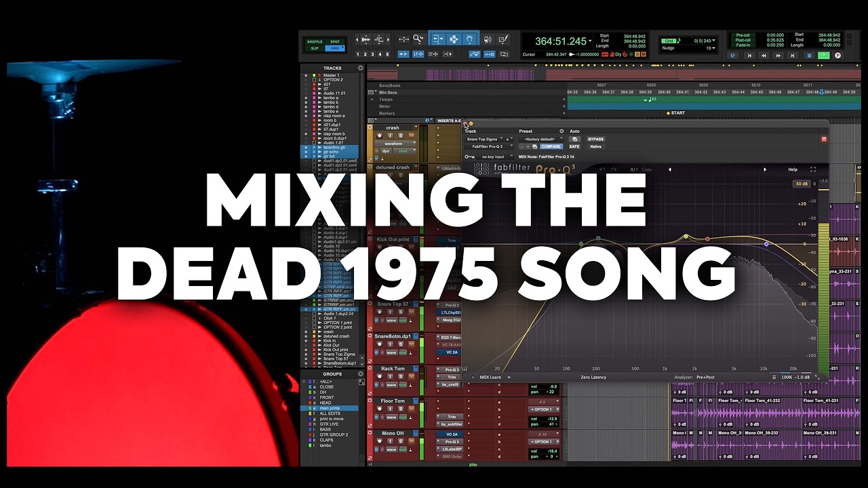Click the Fast Forward transport button
The width and height of the screenshot is (868, 488).
(778, 56)
